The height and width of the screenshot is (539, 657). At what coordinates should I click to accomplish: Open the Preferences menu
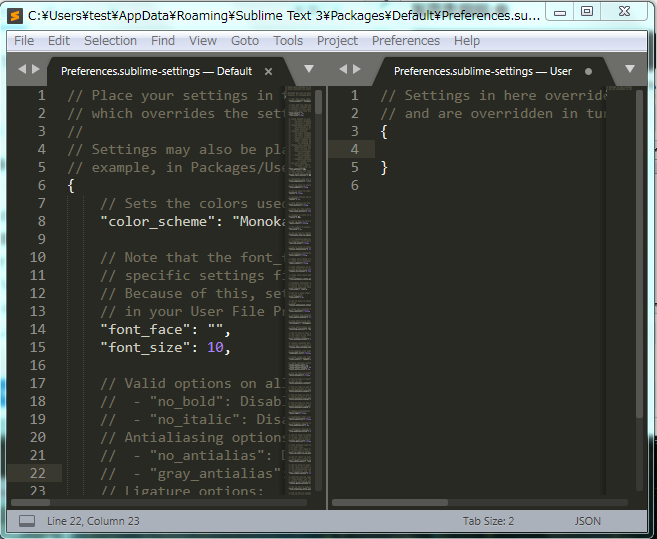[x=406, y=41]
